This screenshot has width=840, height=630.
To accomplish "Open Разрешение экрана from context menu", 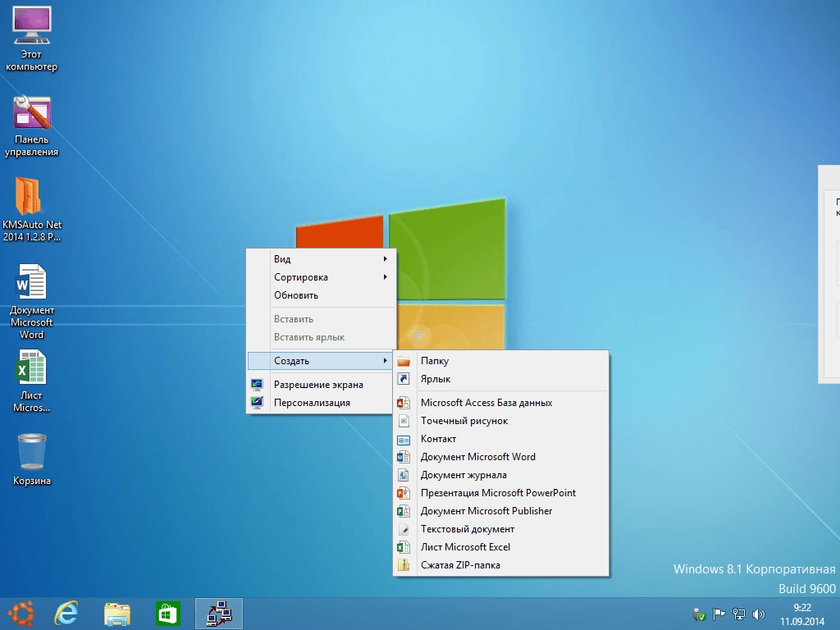I will [x=321, y=385].
